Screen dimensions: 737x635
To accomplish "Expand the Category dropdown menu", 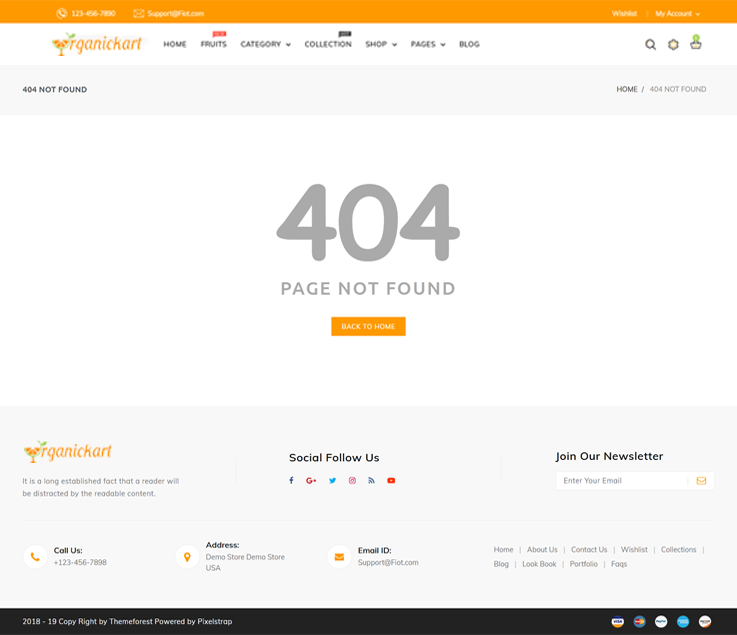I will (265, 44).
